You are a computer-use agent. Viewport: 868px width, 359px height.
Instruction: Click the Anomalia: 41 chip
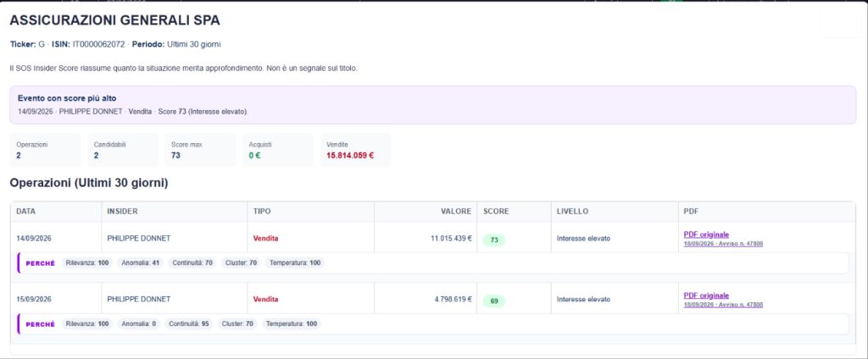coord(140,262)
